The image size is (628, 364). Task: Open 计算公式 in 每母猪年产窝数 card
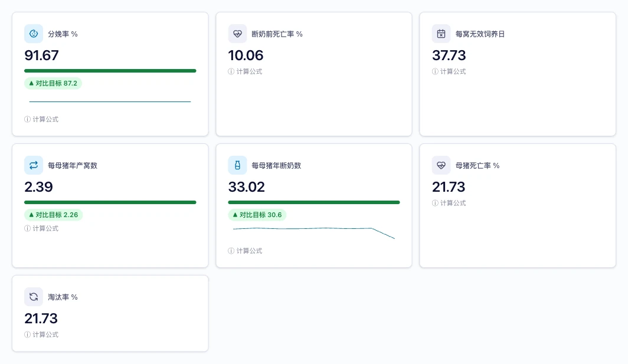tap(41, 228)
